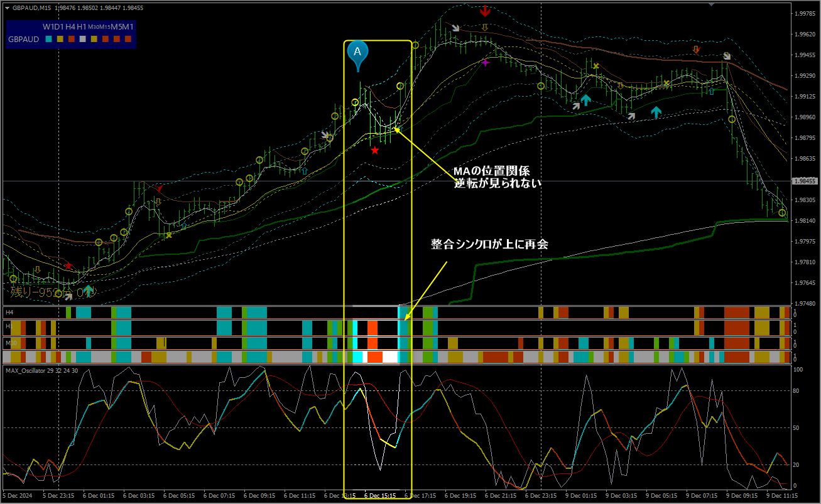
Task: Click the GBPAUD,M15 chart title text
Action: tap(32, 8)
